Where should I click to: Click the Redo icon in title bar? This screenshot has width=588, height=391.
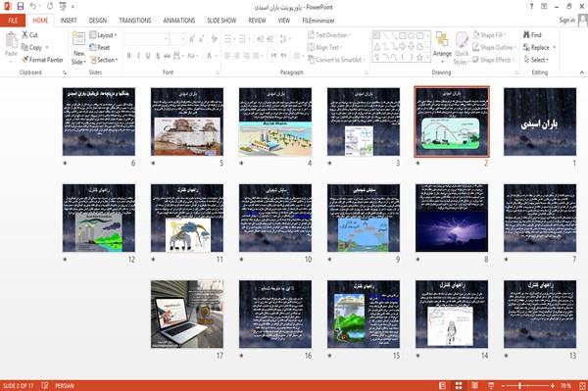tap(50, 7)
